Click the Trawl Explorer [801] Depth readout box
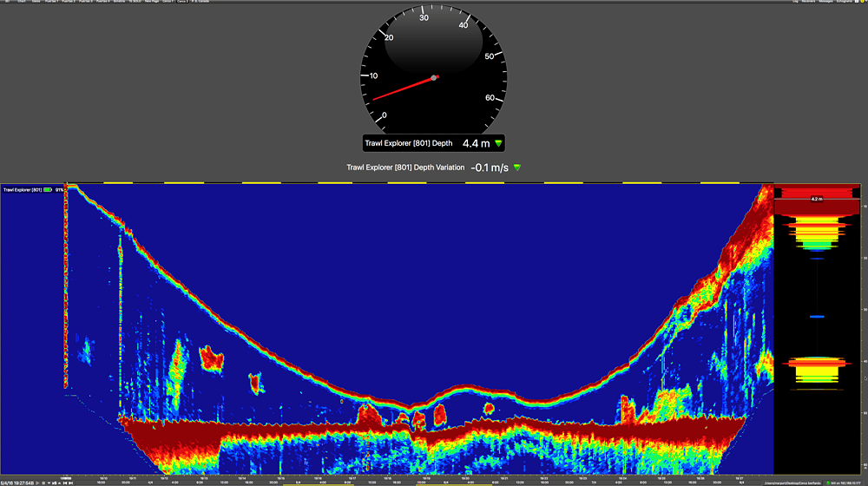 tap(433, 143)
